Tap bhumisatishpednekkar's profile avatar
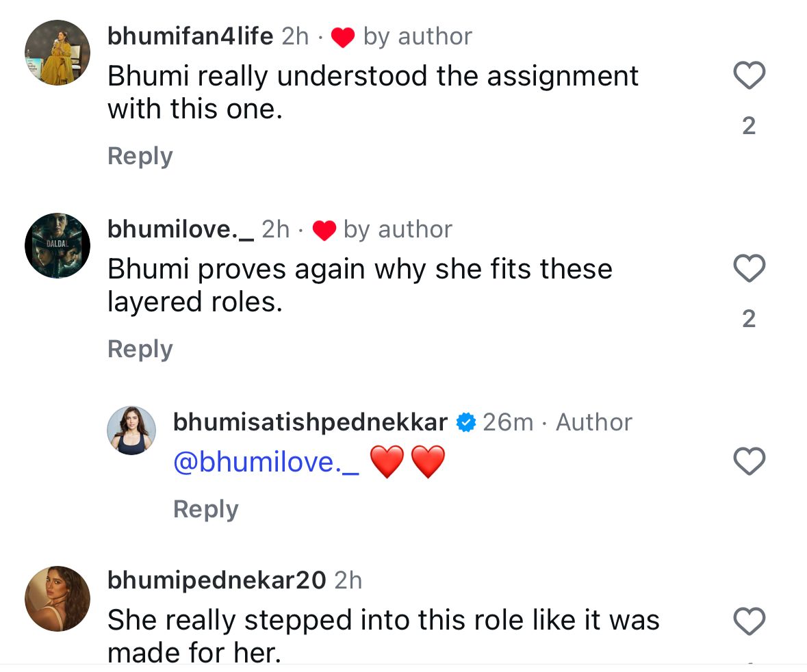The height and width of the screenshot is (672, 807). [131, 430]
